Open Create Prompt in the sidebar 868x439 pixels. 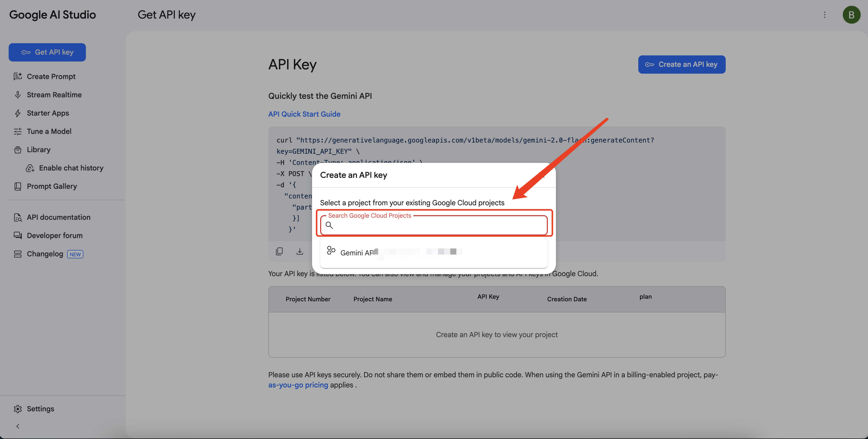[51, 76]
